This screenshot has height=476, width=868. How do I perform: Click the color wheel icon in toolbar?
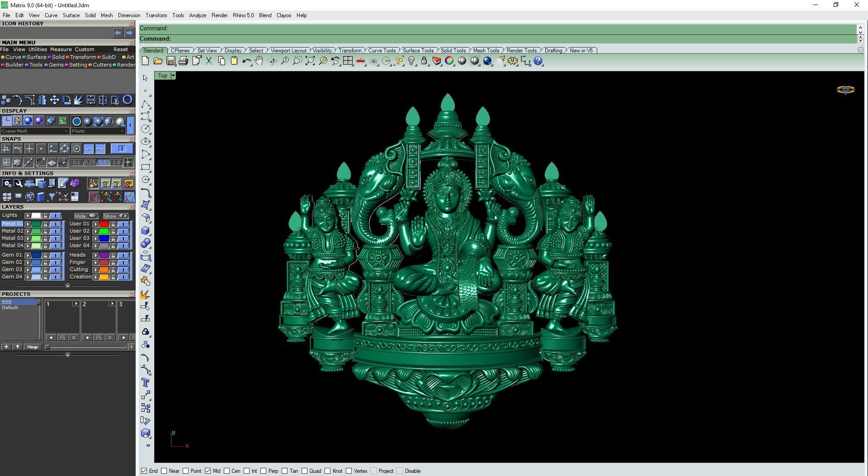tap(449, 61)
